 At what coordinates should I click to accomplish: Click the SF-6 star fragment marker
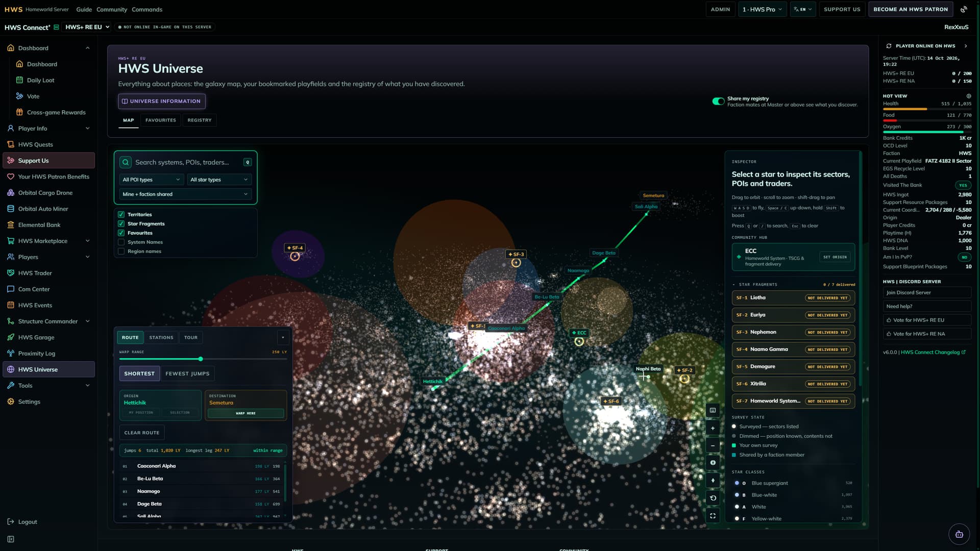point(611,402)
